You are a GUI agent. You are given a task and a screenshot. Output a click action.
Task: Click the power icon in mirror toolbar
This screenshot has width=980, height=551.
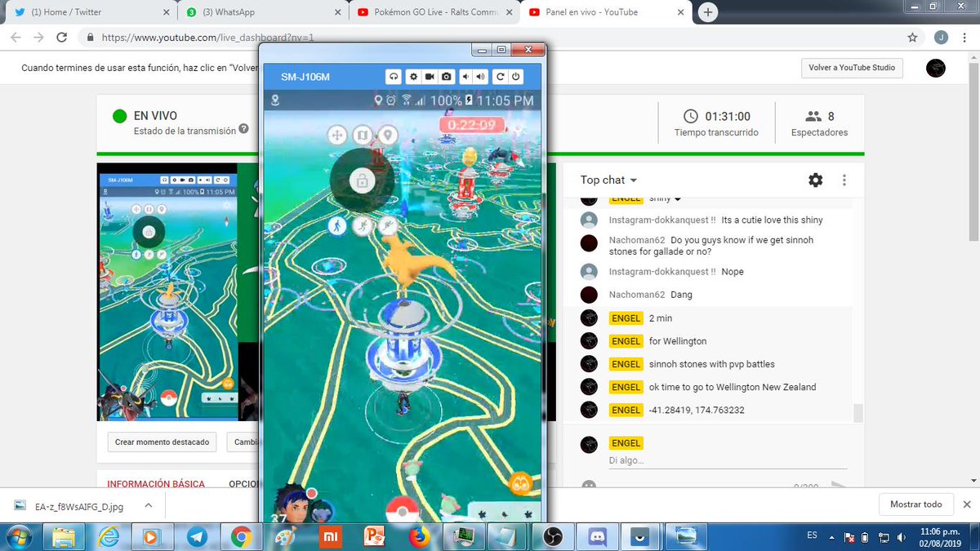pos(515,77)
